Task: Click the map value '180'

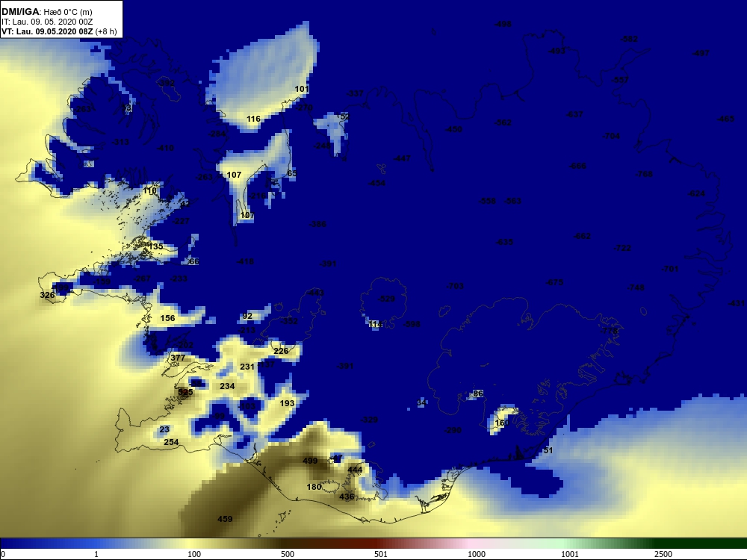Action: coord(314,487)
